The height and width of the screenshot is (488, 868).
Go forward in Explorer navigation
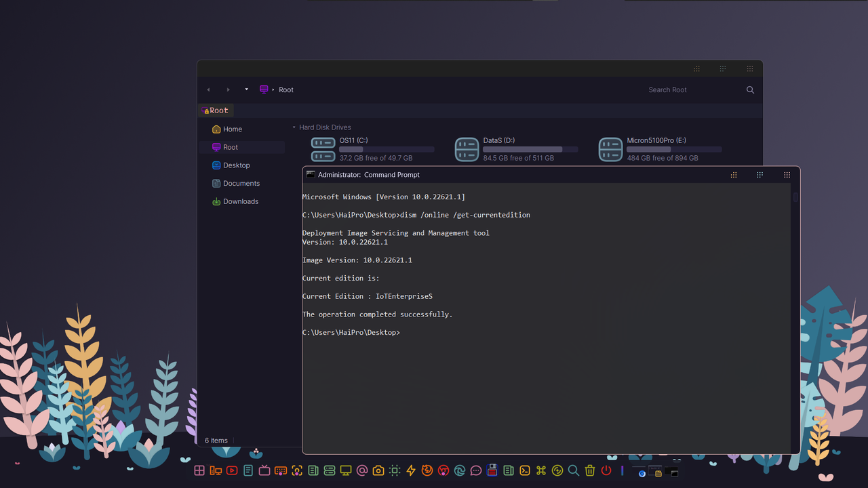[x=228, y=89]
